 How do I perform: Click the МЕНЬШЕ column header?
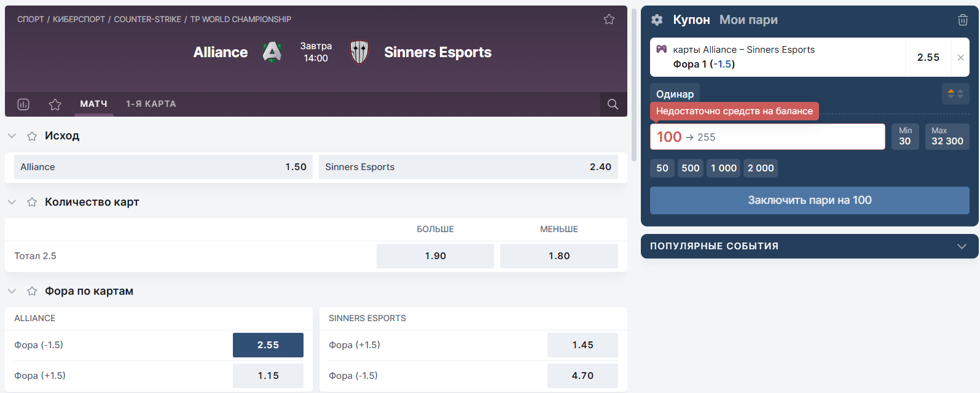click(559, 229)
